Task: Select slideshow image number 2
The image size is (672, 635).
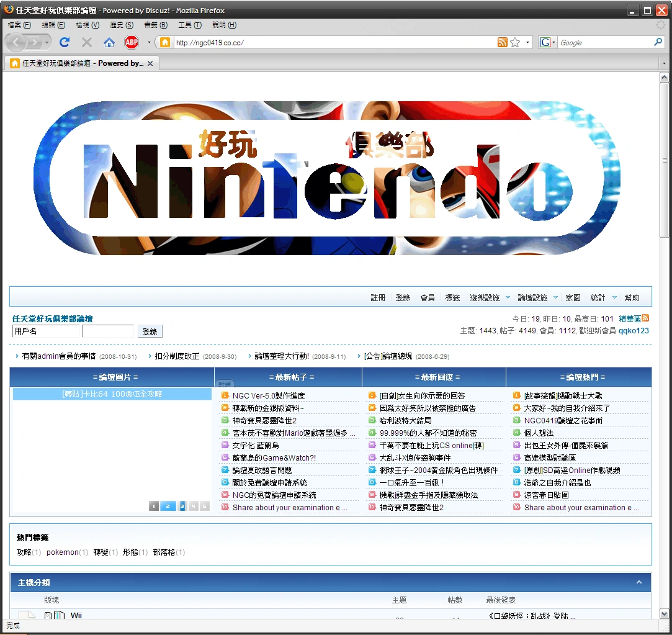Action: 168,506
